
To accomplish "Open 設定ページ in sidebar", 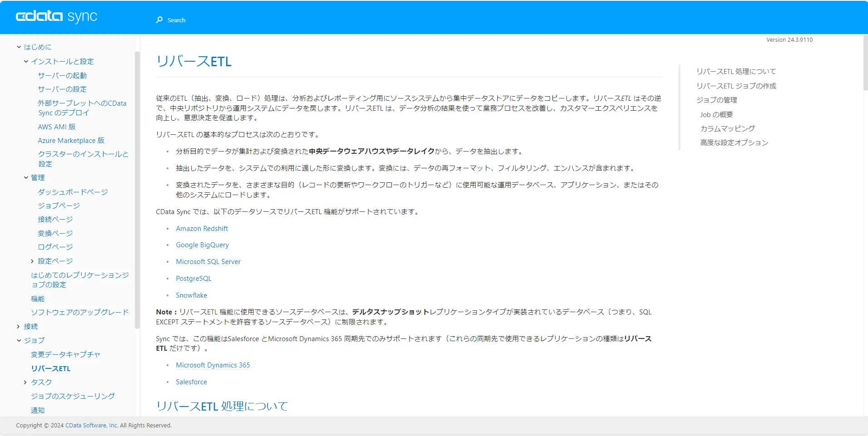I will pos(55,261).
